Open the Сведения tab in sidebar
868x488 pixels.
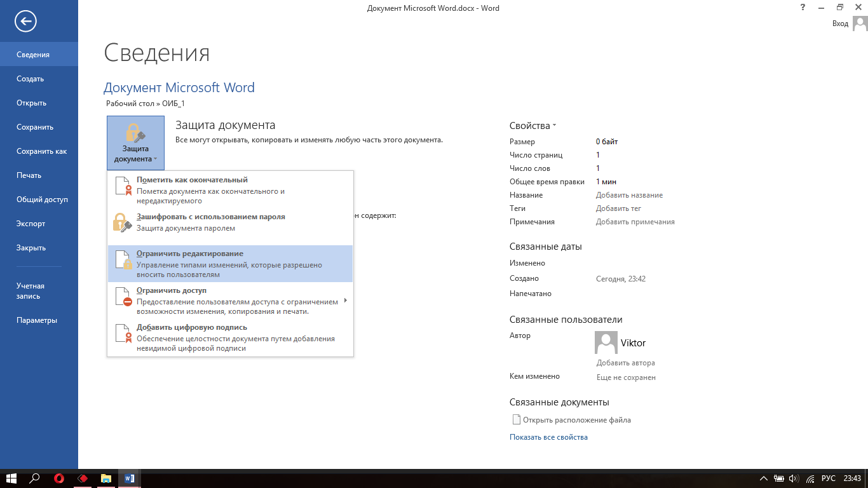39,55
